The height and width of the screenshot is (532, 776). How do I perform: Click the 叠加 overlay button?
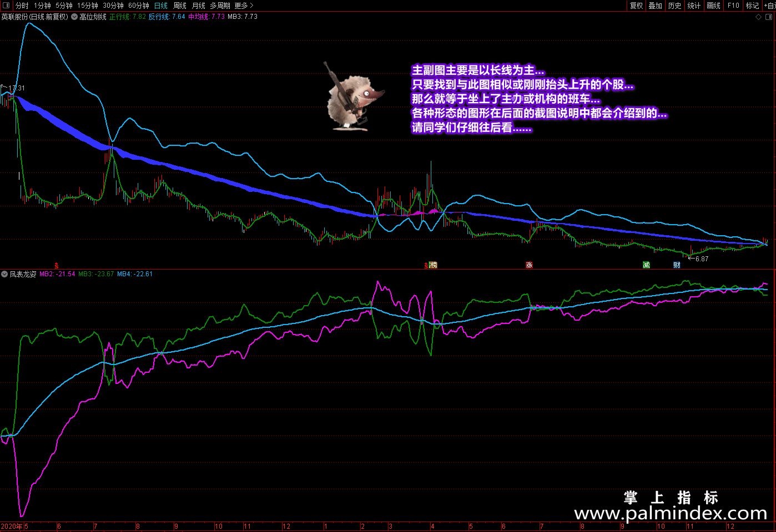656,6
